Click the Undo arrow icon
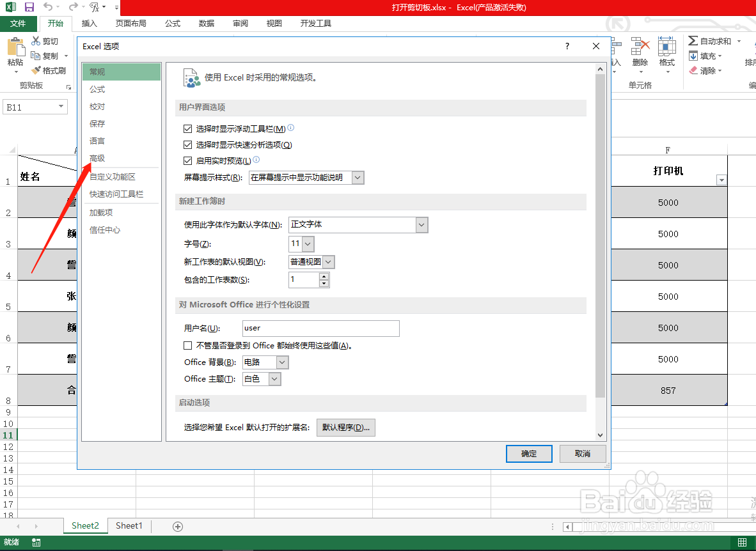The height and width of the screenshot is (551, 756). point(47,7)
